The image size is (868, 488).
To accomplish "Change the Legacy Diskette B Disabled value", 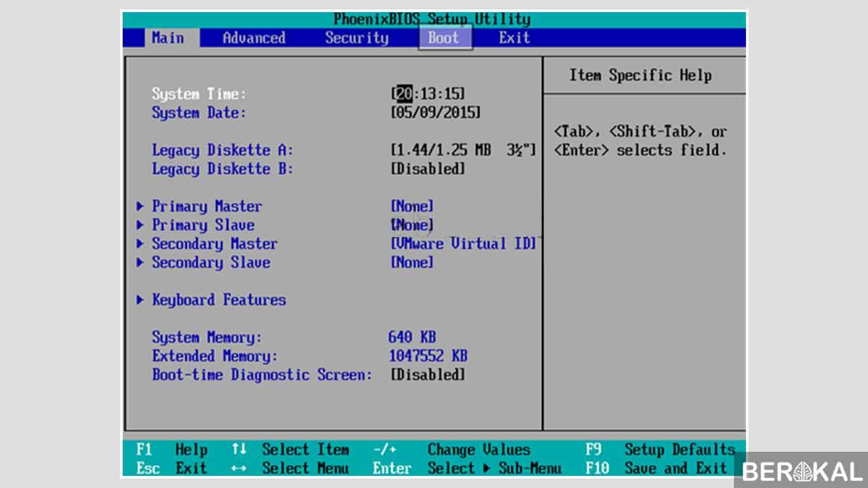I will coord(428,169).
